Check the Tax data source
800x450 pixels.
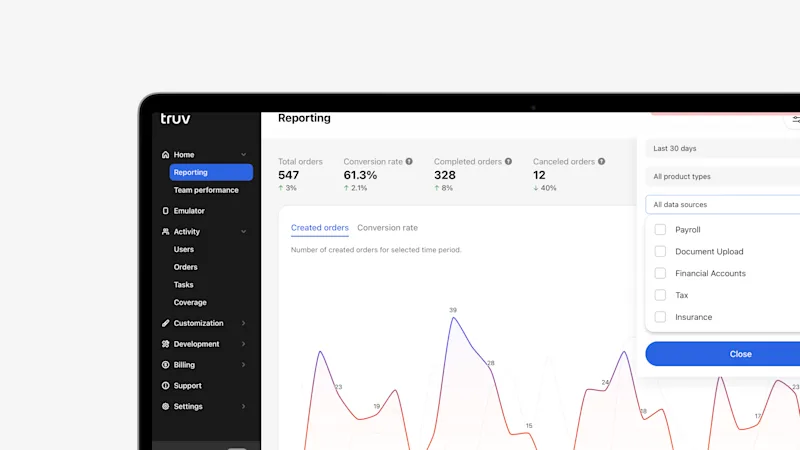click(660, 295)
